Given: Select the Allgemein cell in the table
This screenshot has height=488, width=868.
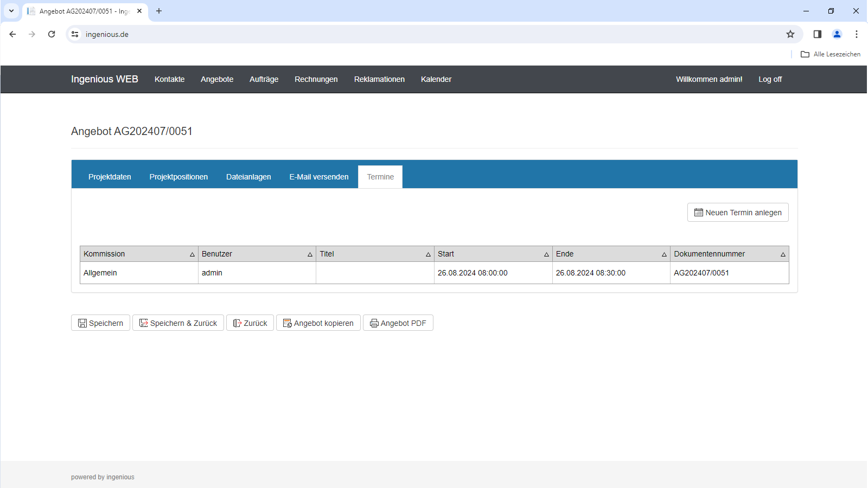Looking at the screenshot, I should coord(139,273).
